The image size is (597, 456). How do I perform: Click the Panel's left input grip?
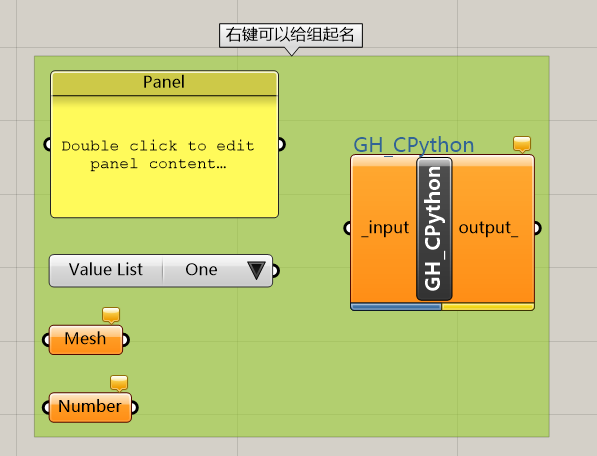(x=48, y=145)
